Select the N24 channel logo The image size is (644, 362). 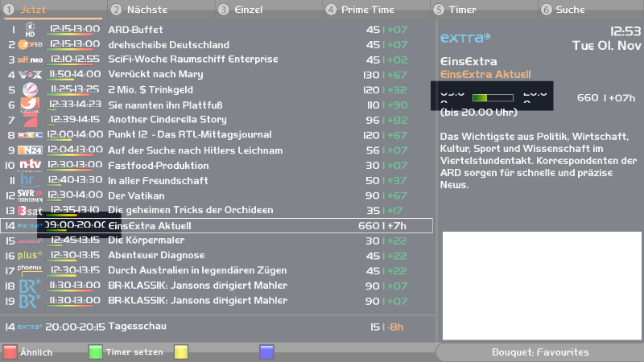(30, 150)
